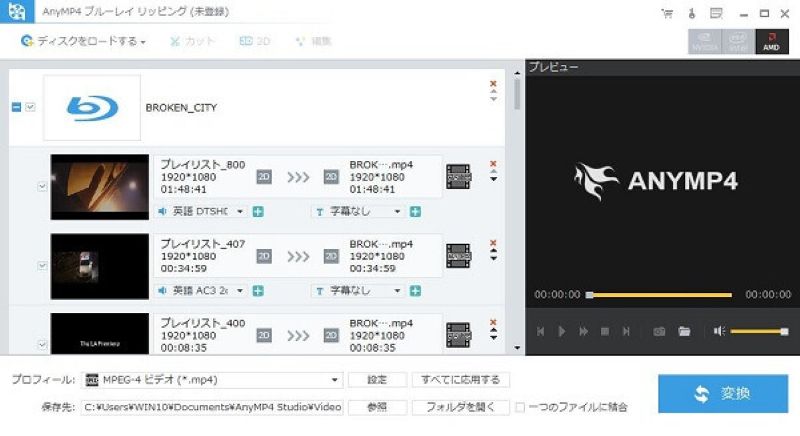Add subtitle for プレイリスト_800

pos(415,212)
